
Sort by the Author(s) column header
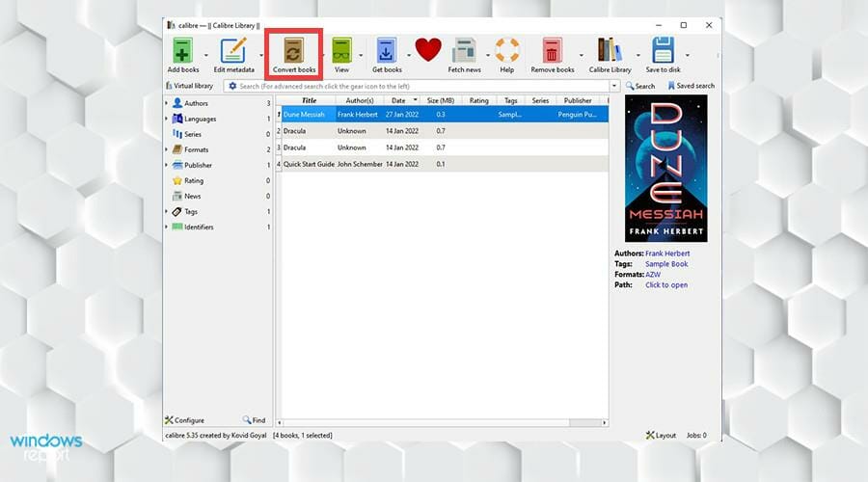coord(360,100)
